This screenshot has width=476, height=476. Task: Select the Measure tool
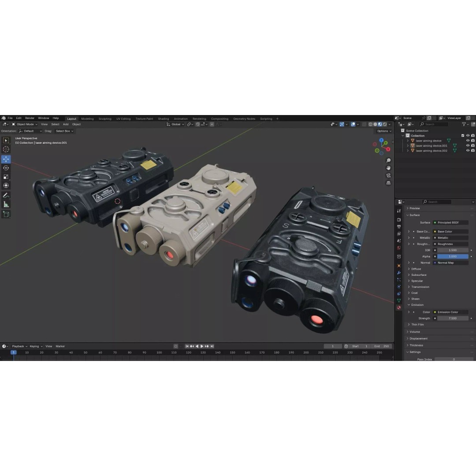pos(6,205)
